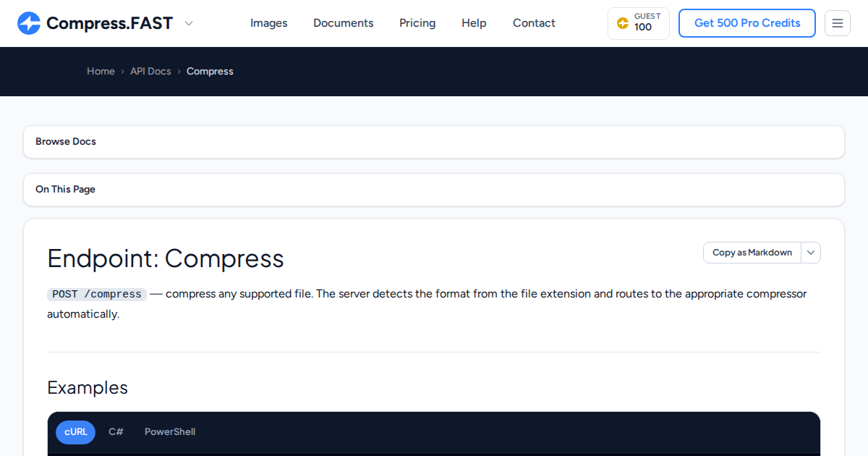868x456 pixels.
Task: Click the Compress breadcrumb text
Action: (x=210, y=71)
